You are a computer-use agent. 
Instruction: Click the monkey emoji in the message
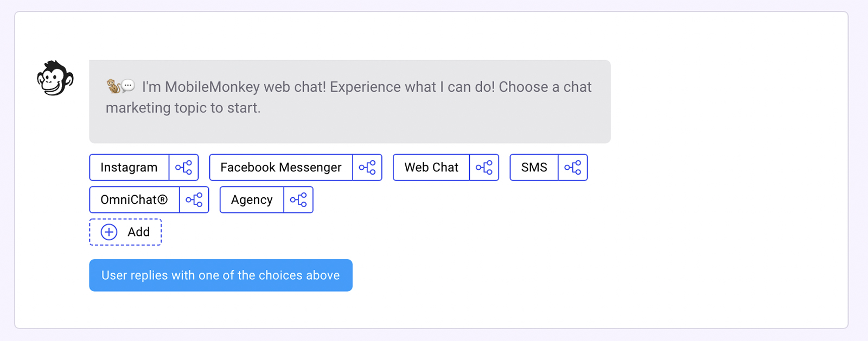pyautogui.click(x=113, y=86)
